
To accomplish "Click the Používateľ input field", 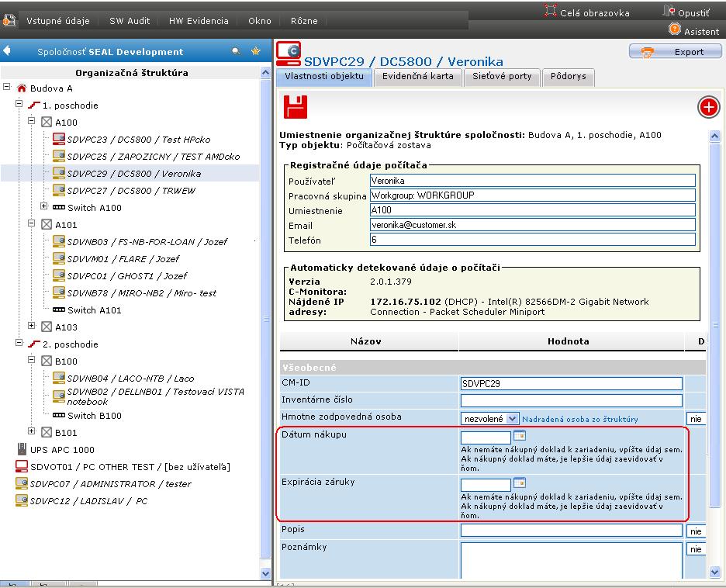I will [x=532, y=181].
